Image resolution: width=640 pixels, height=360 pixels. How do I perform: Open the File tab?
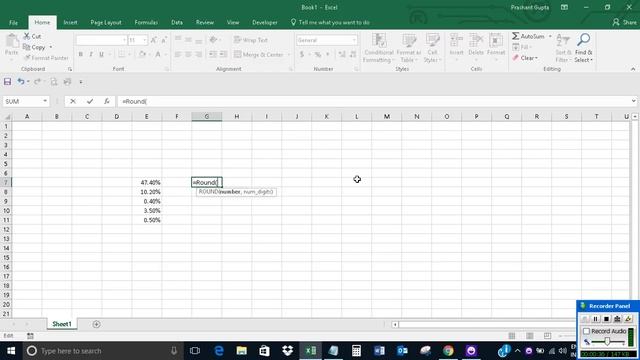tap(13, 22)
